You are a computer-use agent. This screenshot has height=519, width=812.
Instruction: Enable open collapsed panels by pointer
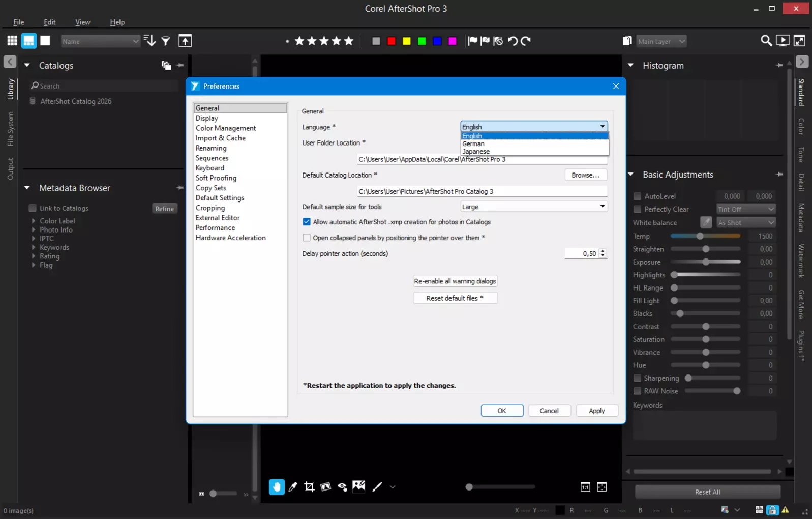coord(307,238)
